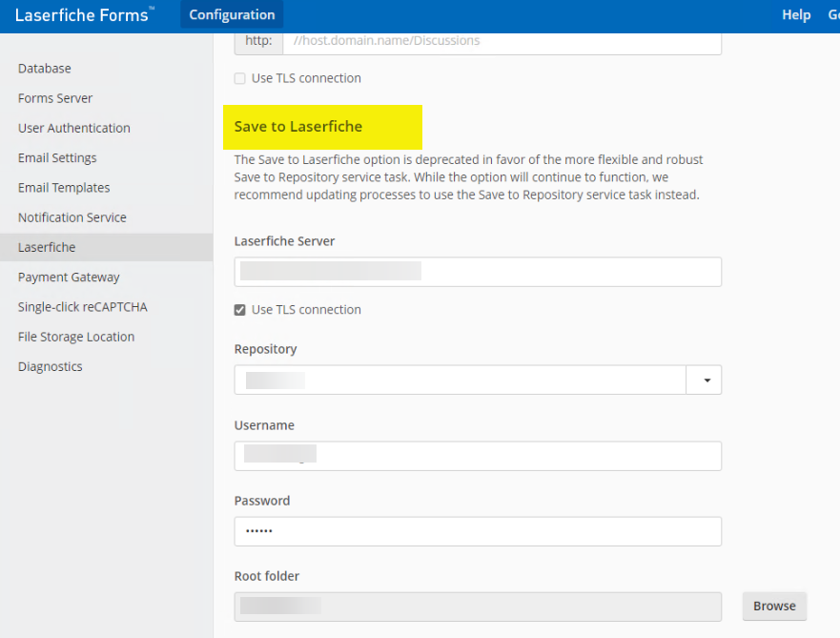Screen dimensions: 840x638
Task: Click the Save to Laserfiche heading
Action: [298, 127]
